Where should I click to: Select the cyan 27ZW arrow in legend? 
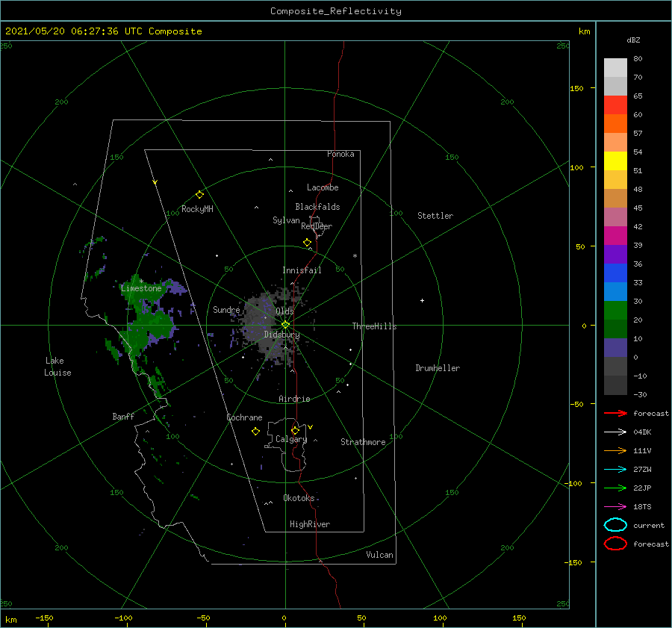coord(615,470)
